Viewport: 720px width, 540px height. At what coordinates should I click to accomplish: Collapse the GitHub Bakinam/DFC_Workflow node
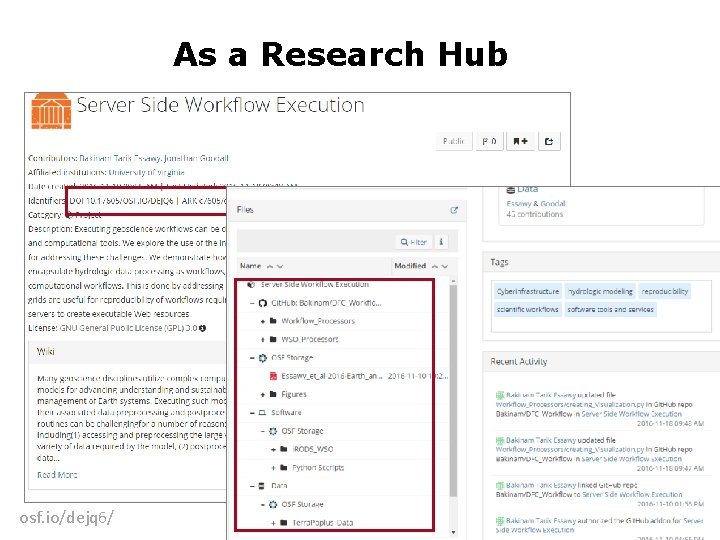(x=252, y=303)
